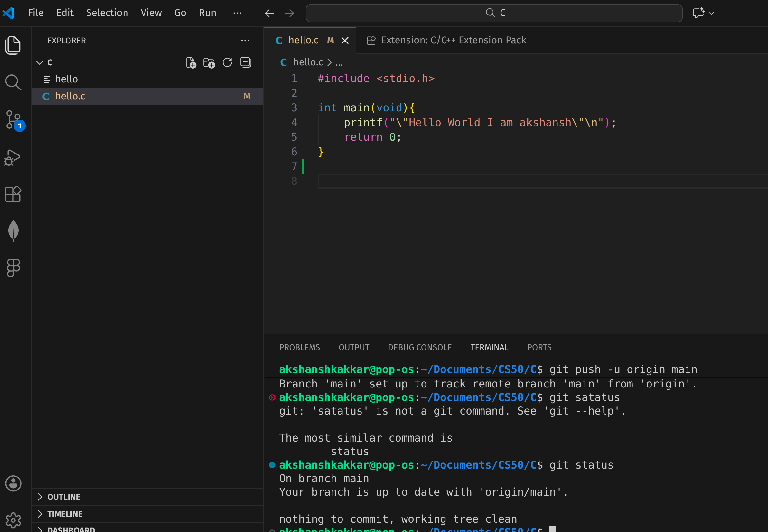Screen dimensions: 768x532
Task: Collapse the C folder tree
Action: click(x=40, y=63)
